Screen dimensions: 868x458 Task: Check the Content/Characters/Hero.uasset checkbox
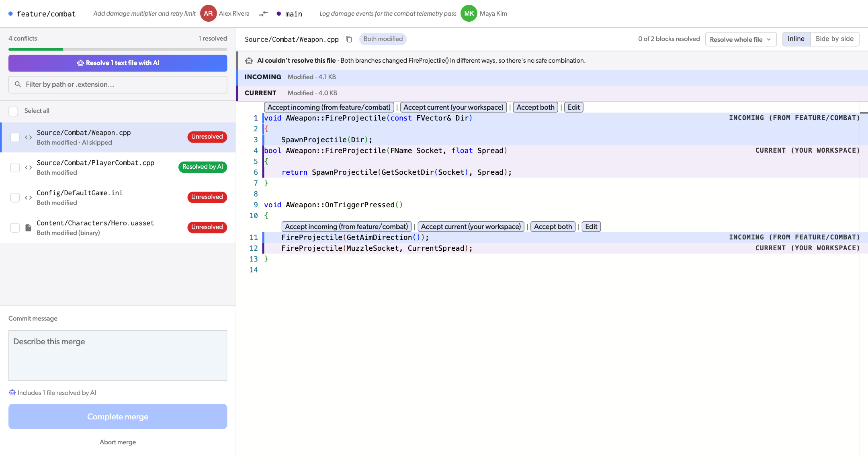[x=15, y=228]
